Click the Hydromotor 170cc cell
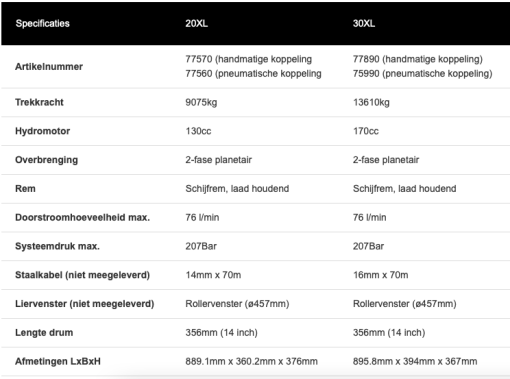 366,131
